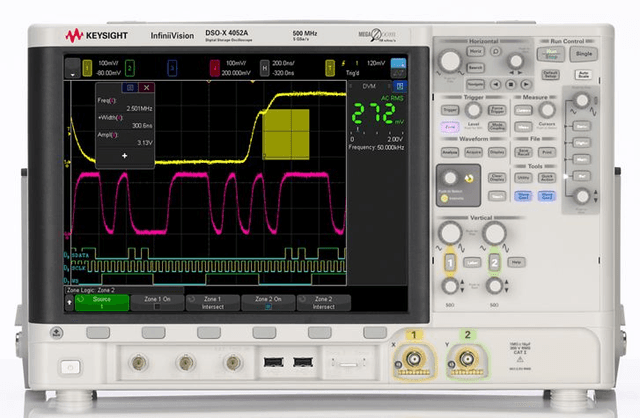
Task: Uncheck the Zone 2 On checkbox
Action: click(x=268, y=307)
